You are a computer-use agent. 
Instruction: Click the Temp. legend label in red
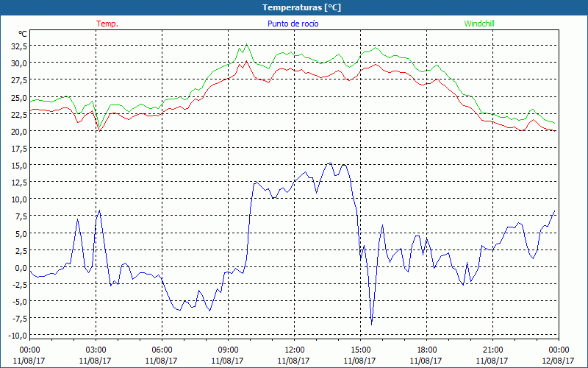[x=107, y=24]
